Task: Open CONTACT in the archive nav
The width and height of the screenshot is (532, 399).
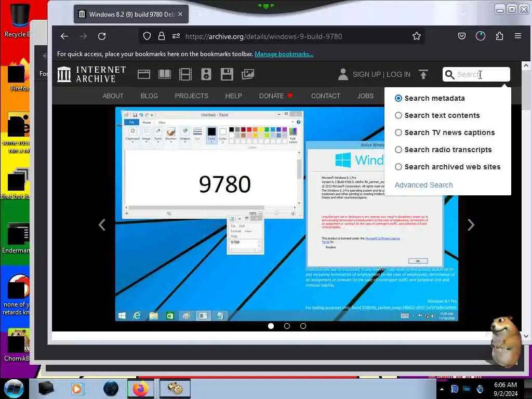Action: [x=326, y=96]
